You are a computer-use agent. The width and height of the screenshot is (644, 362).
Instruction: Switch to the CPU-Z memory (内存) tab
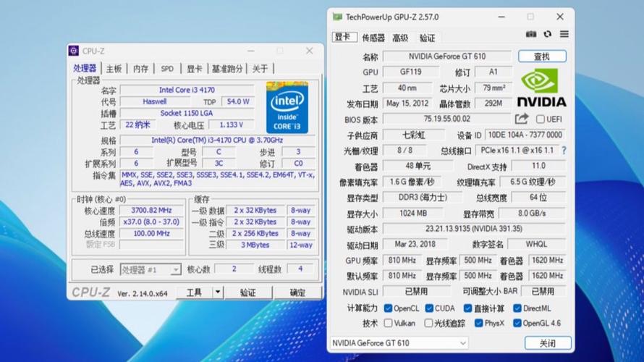(140, 69)
